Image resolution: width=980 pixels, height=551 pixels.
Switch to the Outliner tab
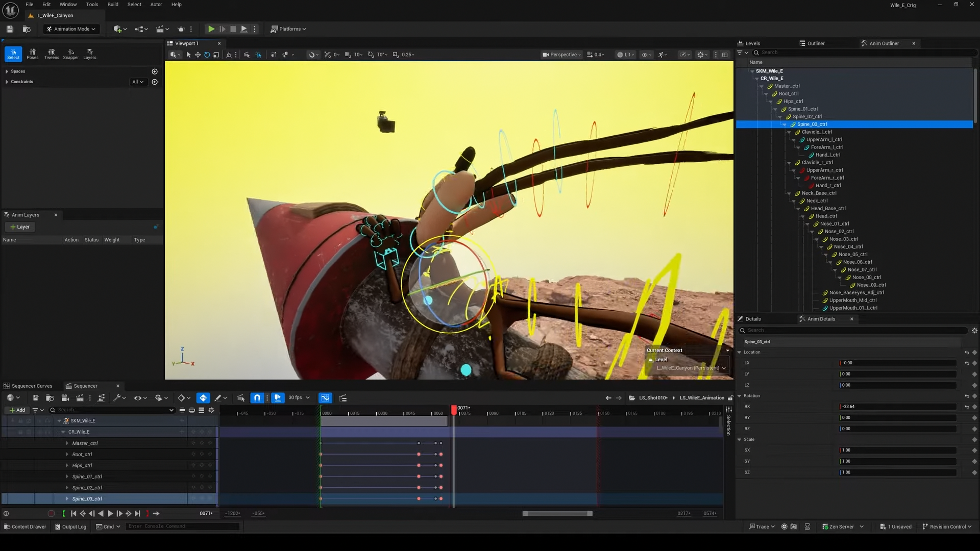(x=812, y=43)
